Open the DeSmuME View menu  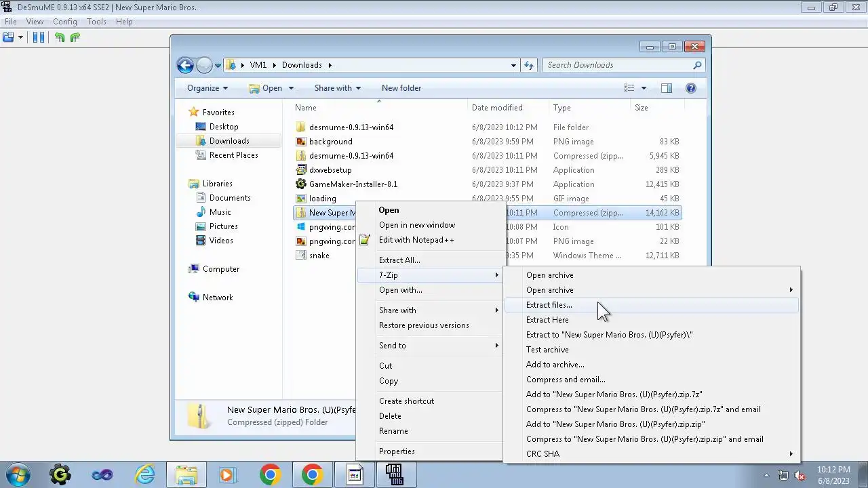click(x=35, y=22)
